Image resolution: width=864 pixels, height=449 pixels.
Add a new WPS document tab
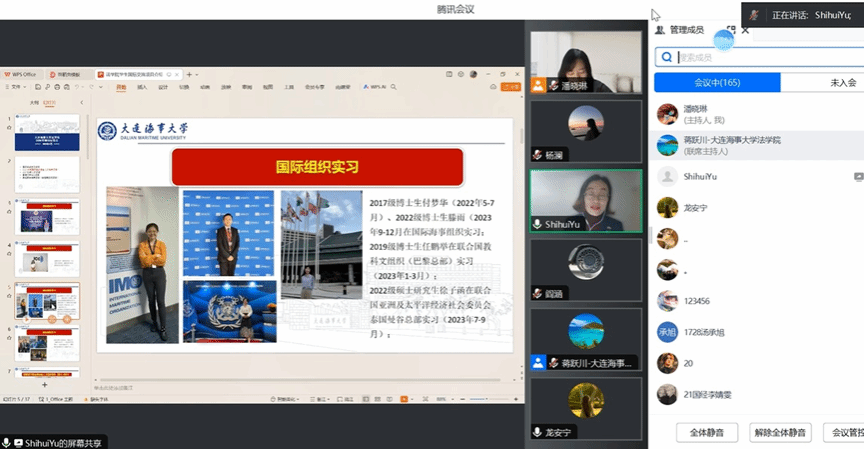189,74
